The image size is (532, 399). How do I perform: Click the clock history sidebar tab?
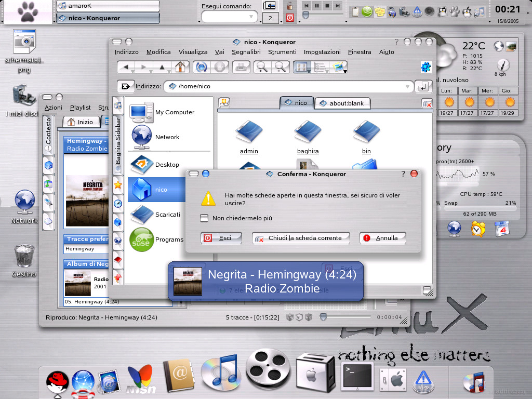pyautogui.click(x=118, y=204)
